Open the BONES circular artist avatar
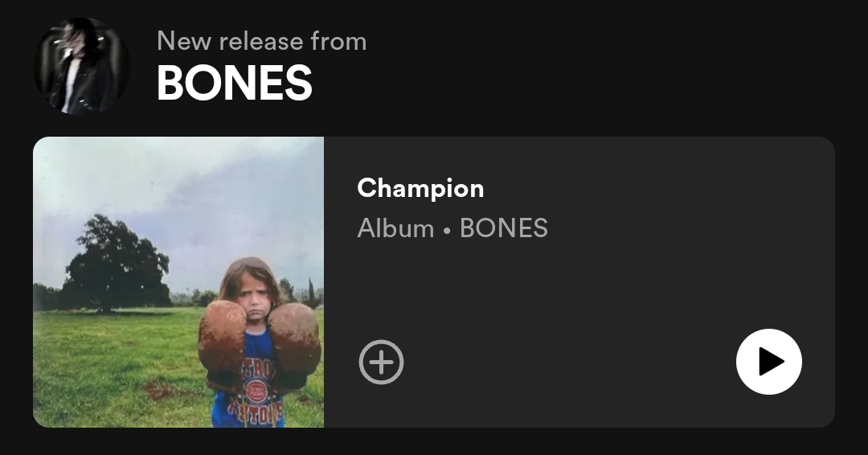This screenshot has height=455, width=868. click(x=82, y=67)
